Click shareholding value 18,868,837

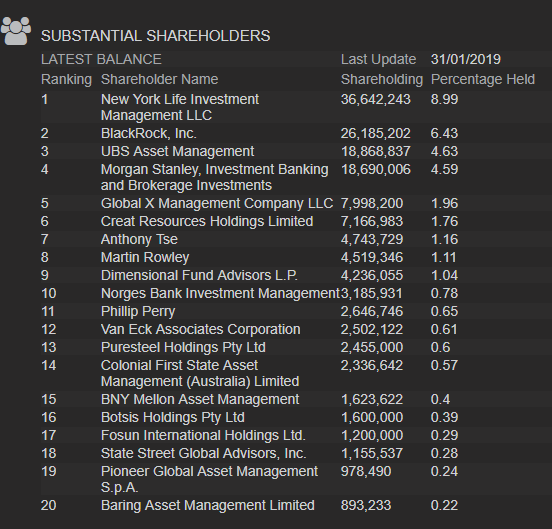coord(376,152)
